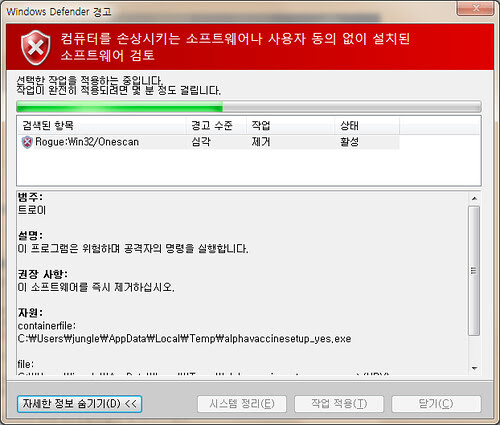Click the containerfile: label

[x=47, y=326]
